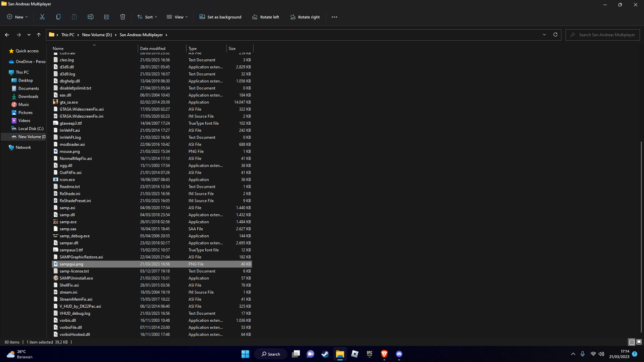Open the View dropdown menu
Viewport: 644px width, 362px height.
177,17
